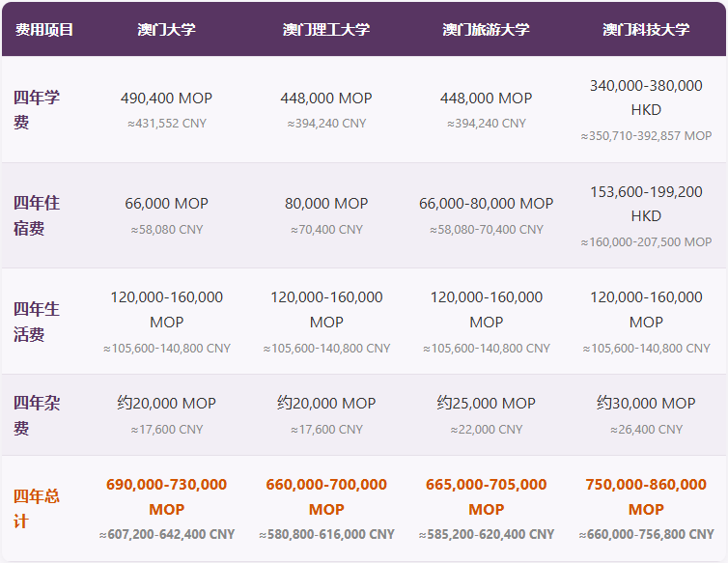728x563 pixels.
Task: Click the 澳门大学 column header
Action: pyautogui.click(x=166, y=29)
